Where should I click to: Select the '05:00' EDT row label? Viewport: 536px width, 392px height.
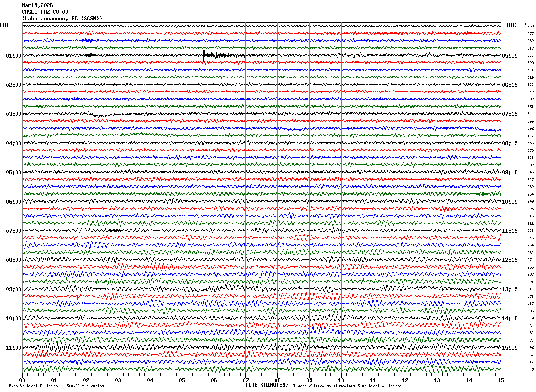pyautogui.click(x=14, y=173)
